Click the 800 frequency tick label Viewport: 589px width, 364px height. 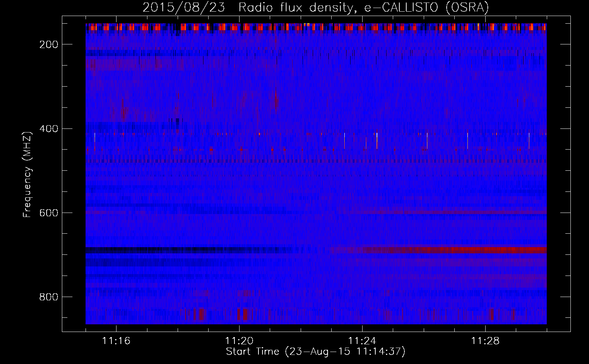49,297
